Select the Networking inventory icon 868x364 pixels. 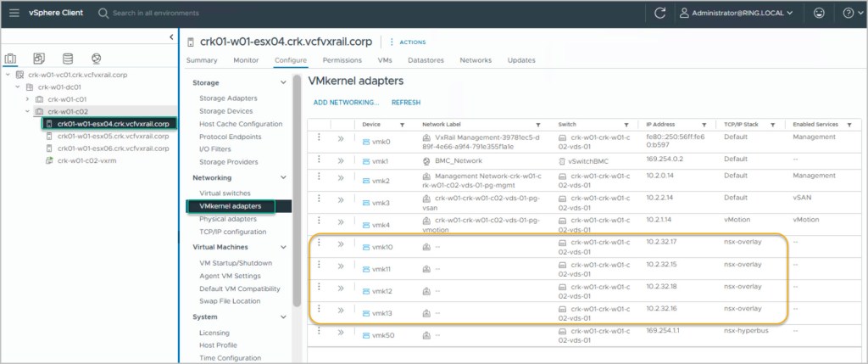coord(96,59)
